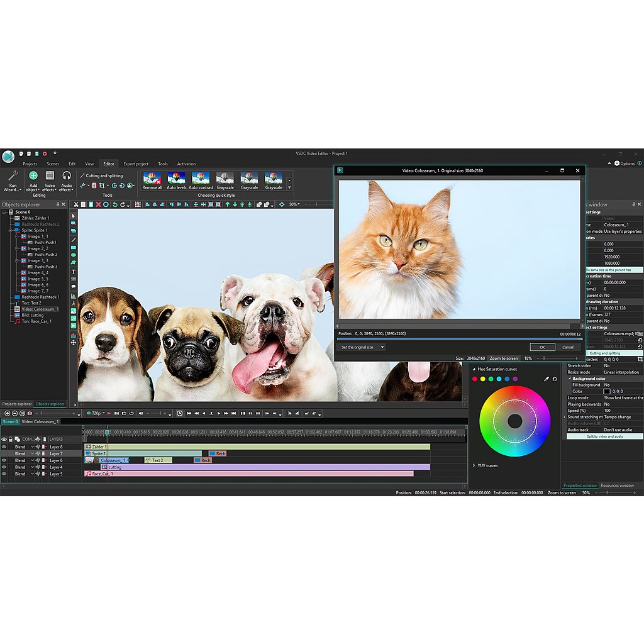Image resolution: width=644 pixels, height=644 pixels.
Task: Open the Video effects menu icon
Action: point(50,176)
